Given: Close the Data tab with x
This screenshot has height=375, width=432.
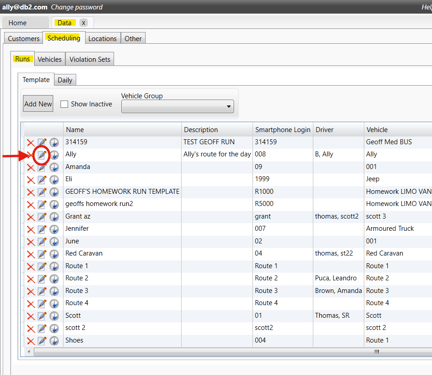Looking at the screenshot, I should pos(84,23).
